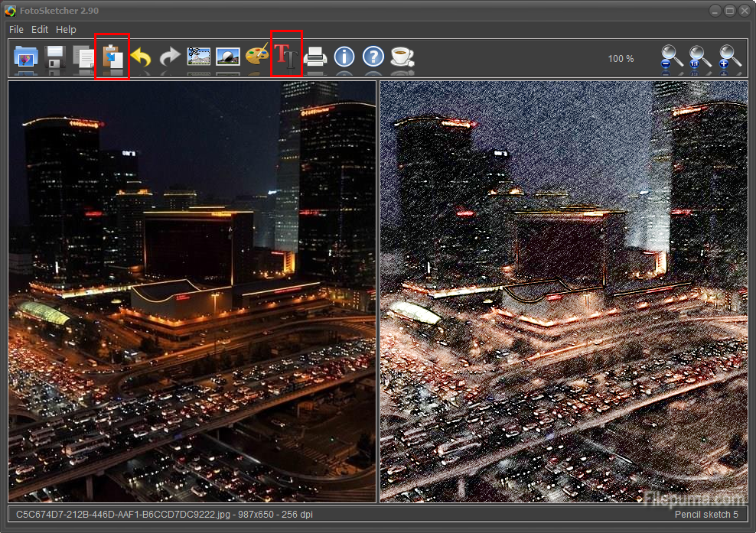
Task: Open the File menu
Action: [16, 29]
